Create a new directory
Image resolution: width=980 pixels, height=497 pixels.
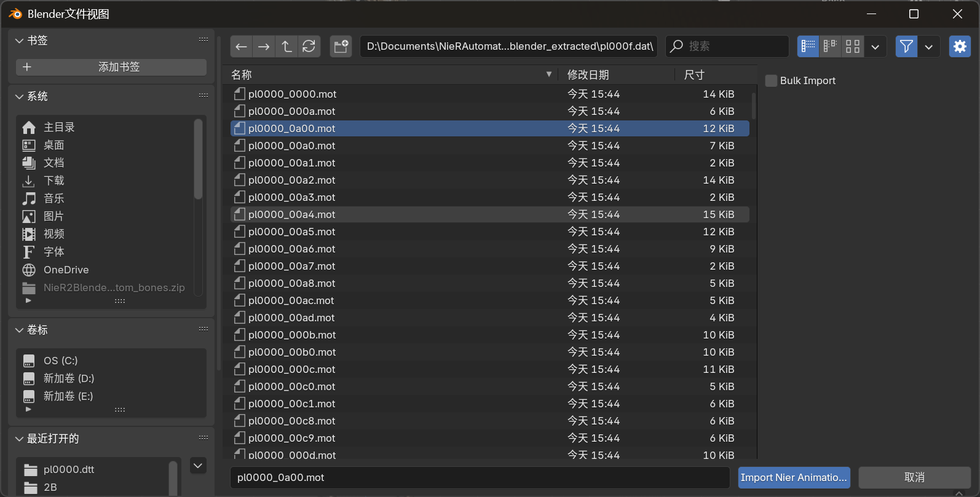(x=341, y=47)
